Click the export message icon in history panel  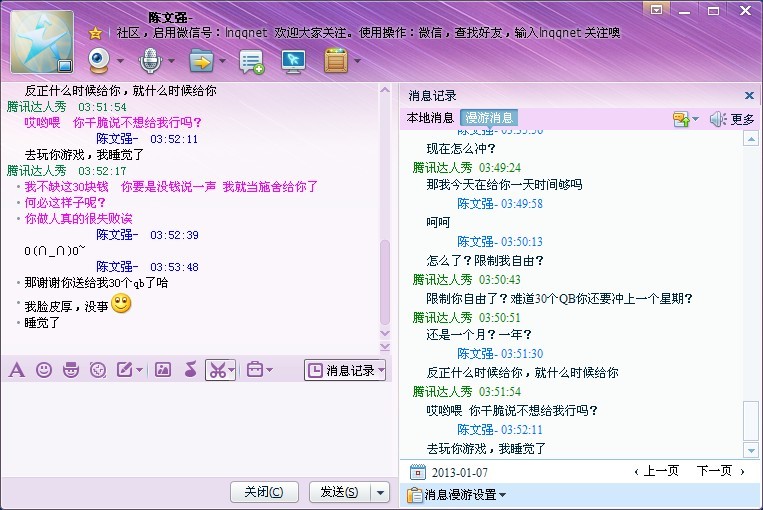(x=681, y=119)
